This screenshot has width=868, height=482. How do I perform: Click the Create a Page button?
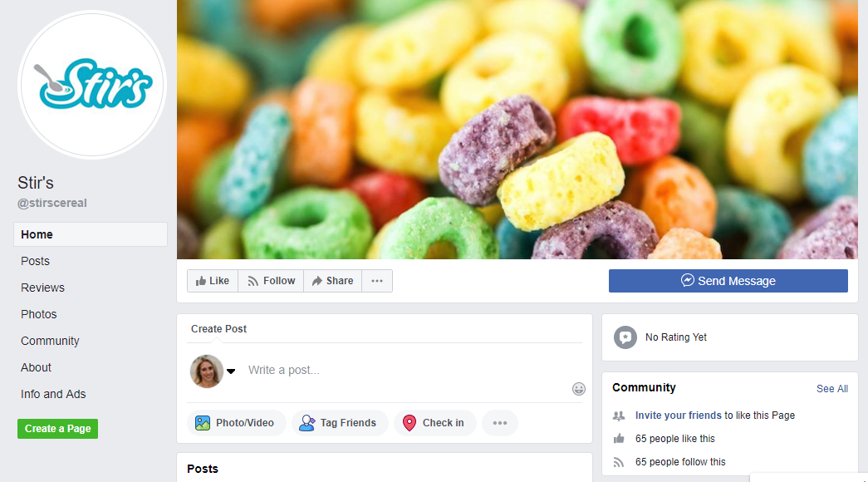[x=57, y=429]
